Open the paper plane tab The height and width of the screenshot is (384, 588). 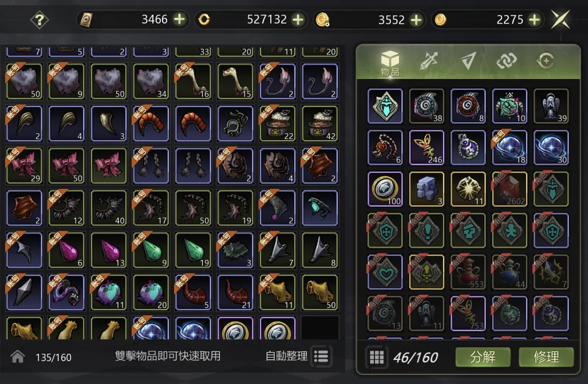point(468,61)
